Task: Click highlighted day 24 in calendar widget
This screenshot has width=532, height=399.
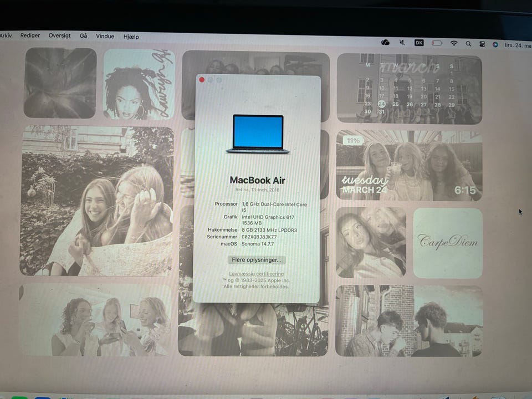Action: coord(382,104)
